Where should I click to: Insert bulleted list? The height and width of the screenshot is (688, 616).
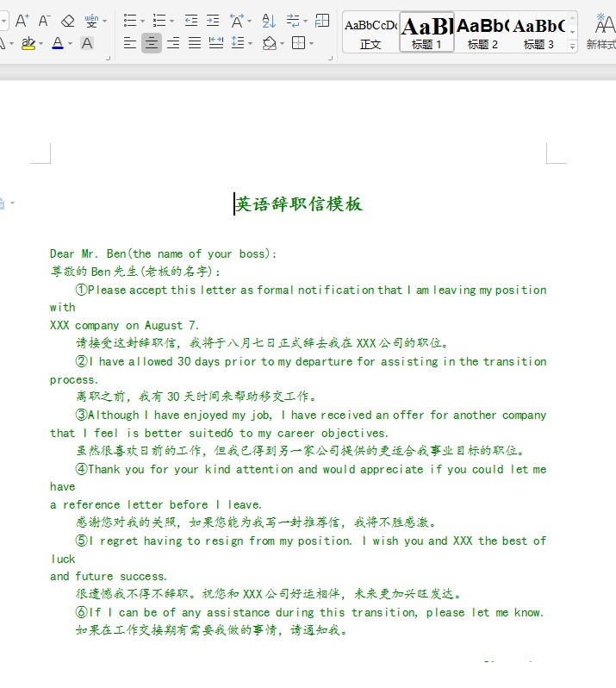[x=130, y=20]
